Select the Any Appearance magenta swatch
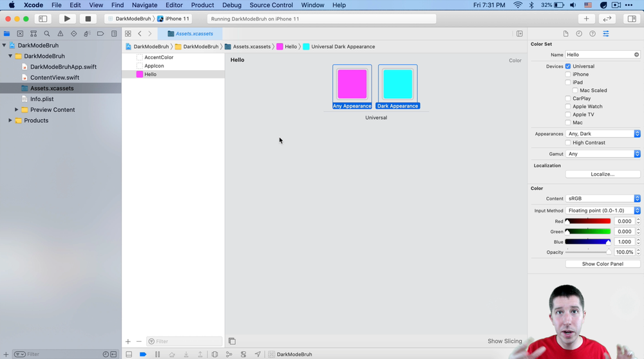 352,84
